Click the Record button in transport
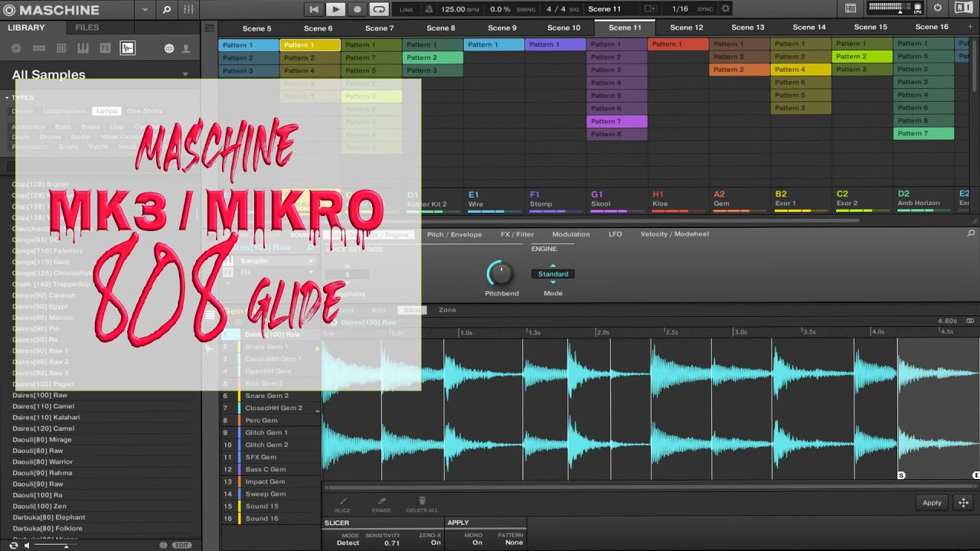 pyautogui.click(x=357, y=9)
